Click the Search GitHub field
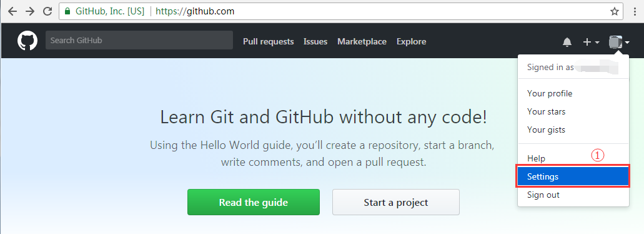 tap(139, 40)
